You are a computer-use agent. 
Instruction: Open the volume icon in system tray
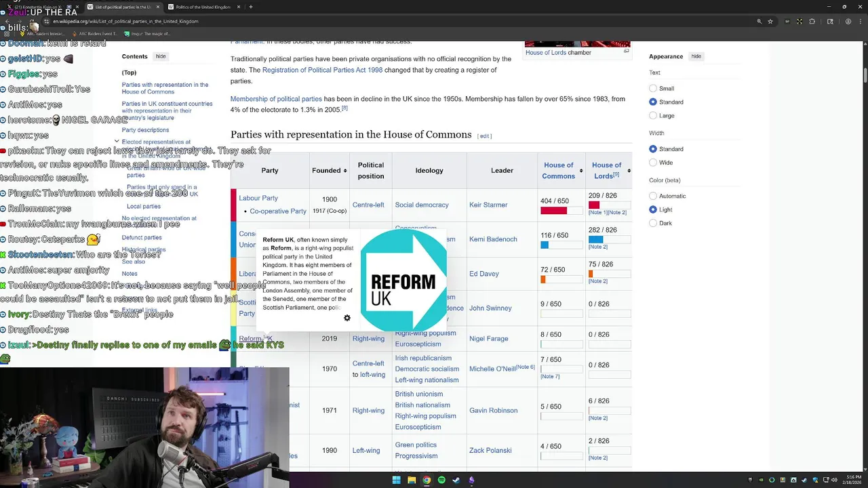833,480
